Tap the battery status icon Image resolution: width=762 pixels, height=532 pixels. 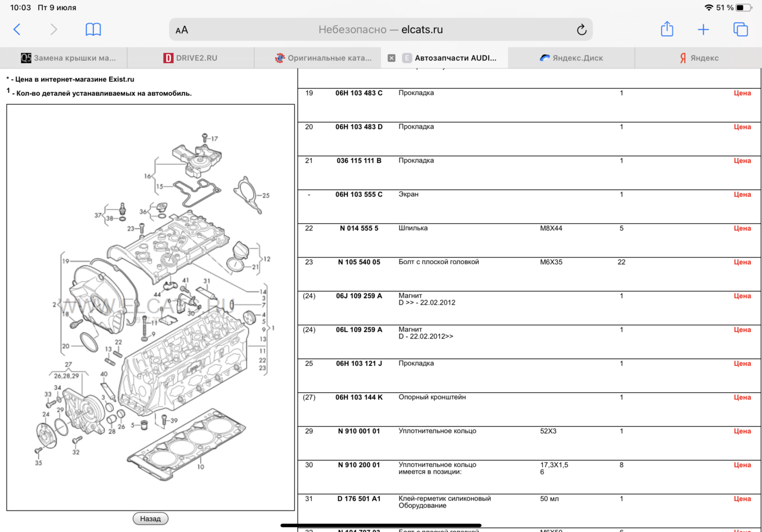click(x=743, y=8)
